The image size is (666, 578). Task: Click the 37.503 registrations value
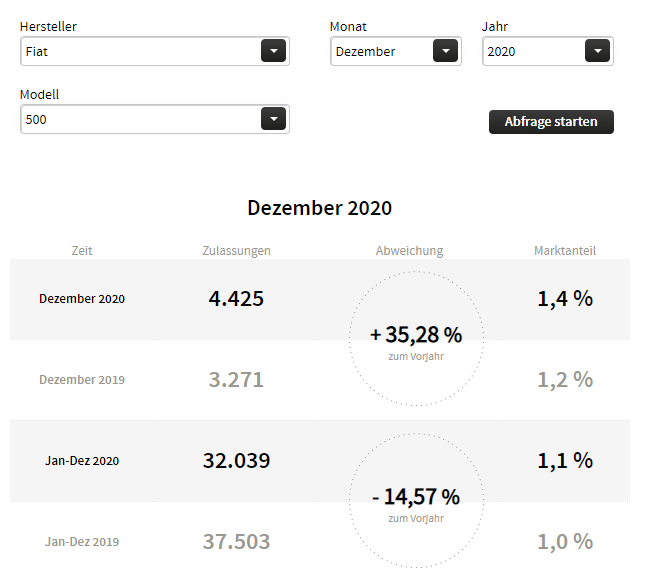pyautogui.click(x=236, y=541)
